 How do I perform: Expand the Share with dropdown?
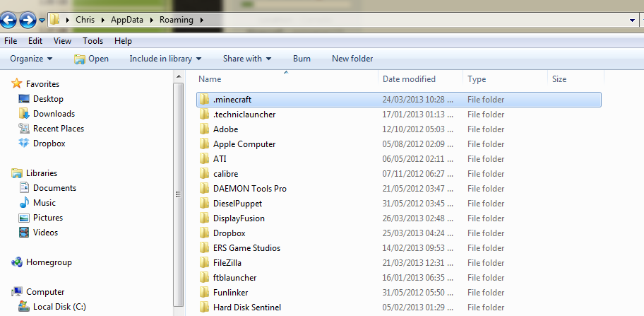coord(247,59)
